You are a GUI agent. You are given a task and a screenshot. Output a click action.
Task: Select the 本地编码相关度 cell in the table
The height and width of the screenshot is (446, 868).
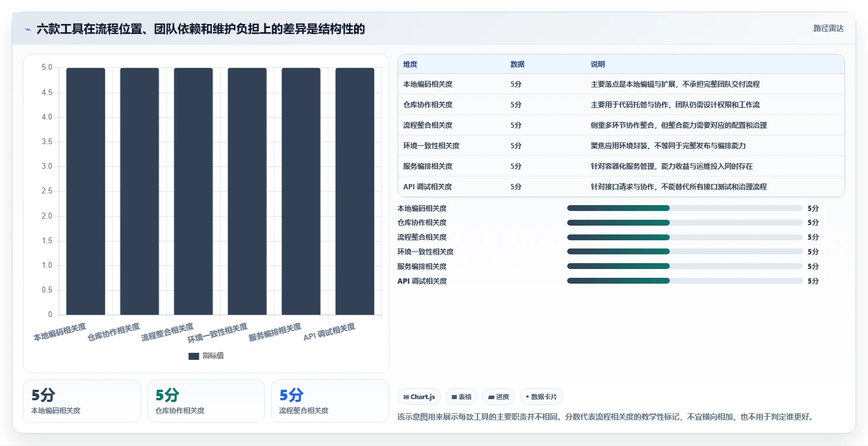click(428, 84)
